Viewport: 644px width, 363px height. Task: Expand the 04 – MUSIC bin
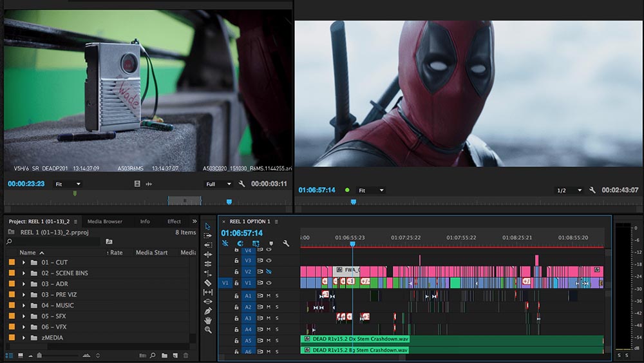click(x=24, y=306)
